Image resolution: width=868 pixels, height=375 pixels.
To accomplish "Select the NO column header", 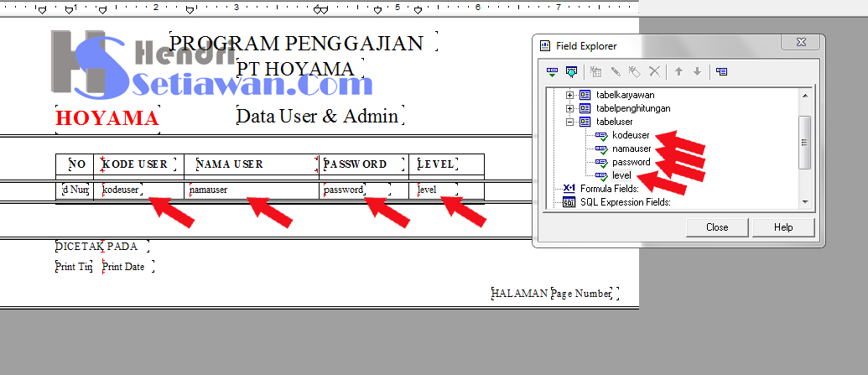I will (75, 164).
